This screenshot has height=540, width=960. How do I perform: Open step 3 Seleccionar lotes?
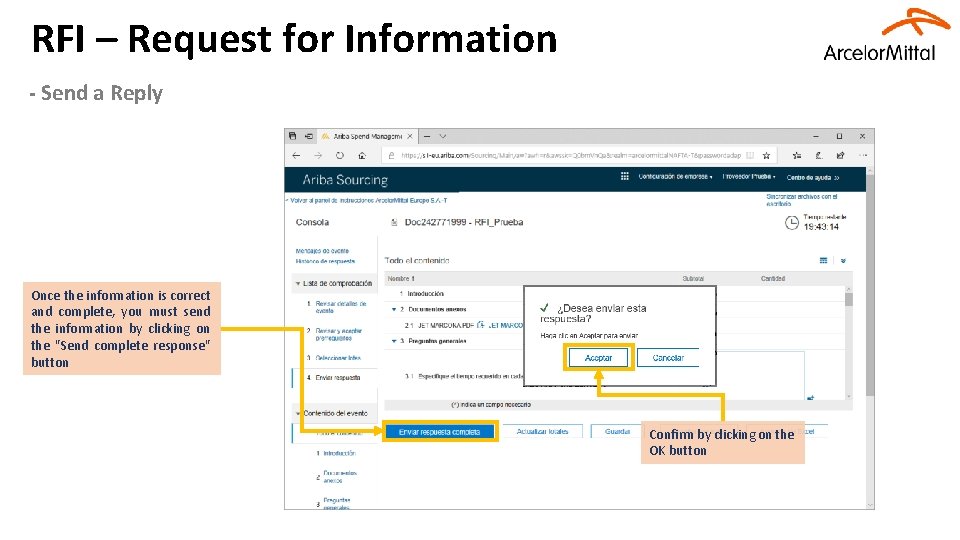[338, 358]
